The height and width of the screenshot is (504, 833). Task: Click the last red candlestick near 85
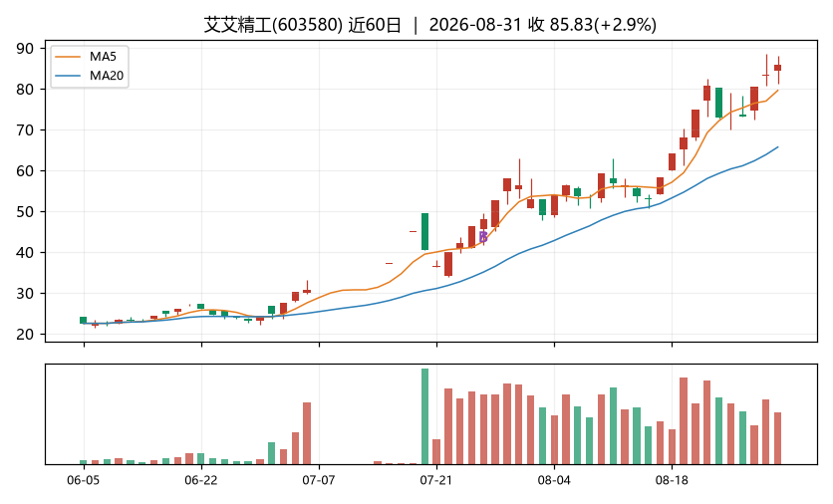click(x=778, y=68)
